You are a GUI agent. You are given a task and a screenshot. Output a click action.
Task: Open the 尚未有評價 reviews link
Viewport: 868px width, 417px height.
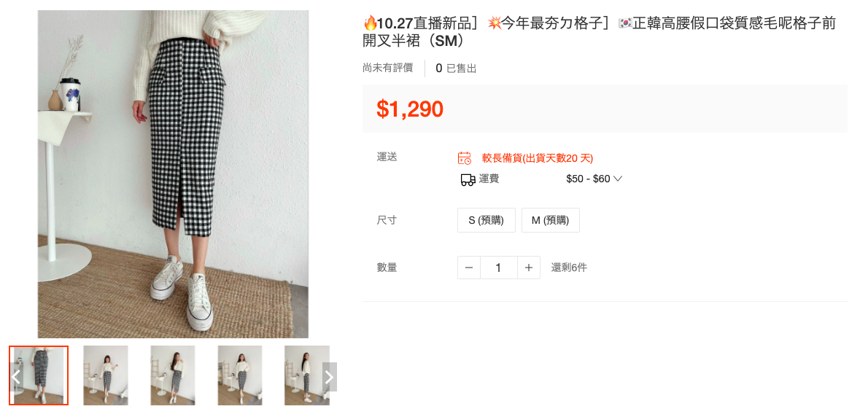click(x=387, y=68)
